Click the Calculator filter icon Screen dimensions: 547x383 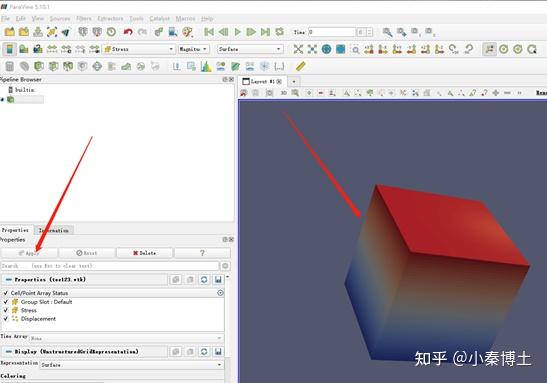pyautogui.click(x=10, y=66)
